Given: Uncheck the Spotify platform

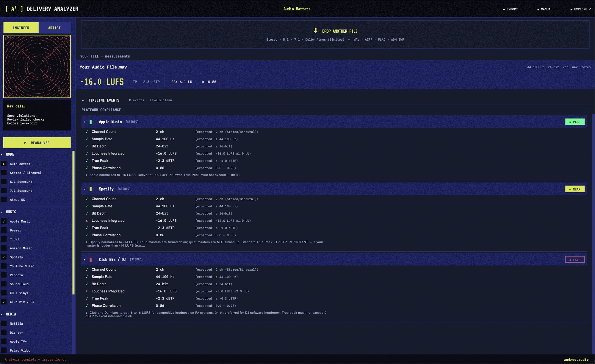Looking at the screenshot, I should [4, 257].
